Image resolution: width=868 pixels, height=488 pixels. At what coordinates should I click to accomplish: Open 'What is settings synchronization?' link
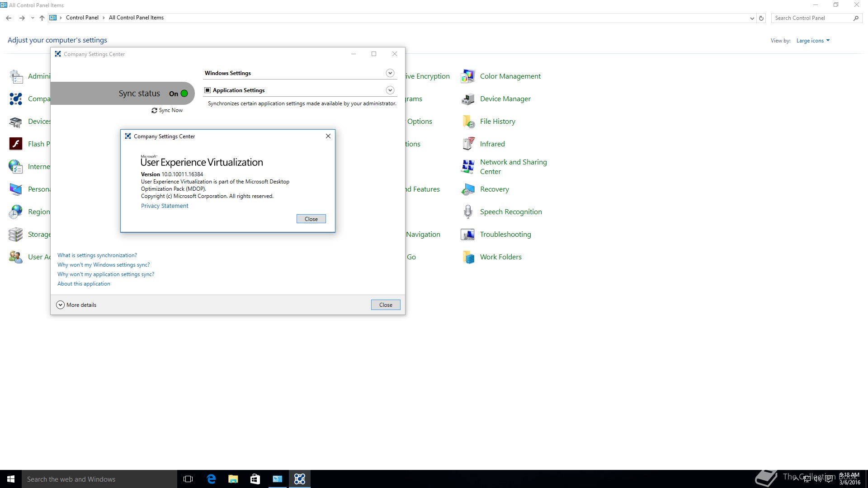97,255
